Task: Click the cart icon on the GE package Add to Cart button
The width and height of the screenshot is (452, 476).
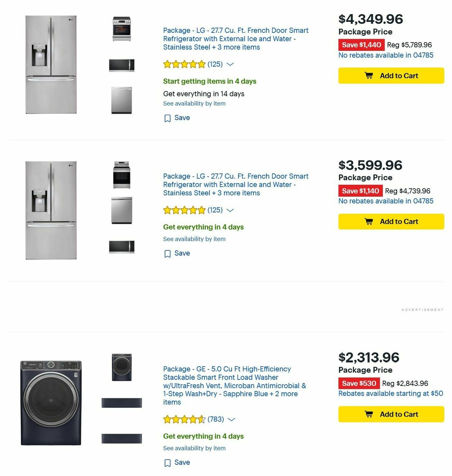Action: [370, 414]
